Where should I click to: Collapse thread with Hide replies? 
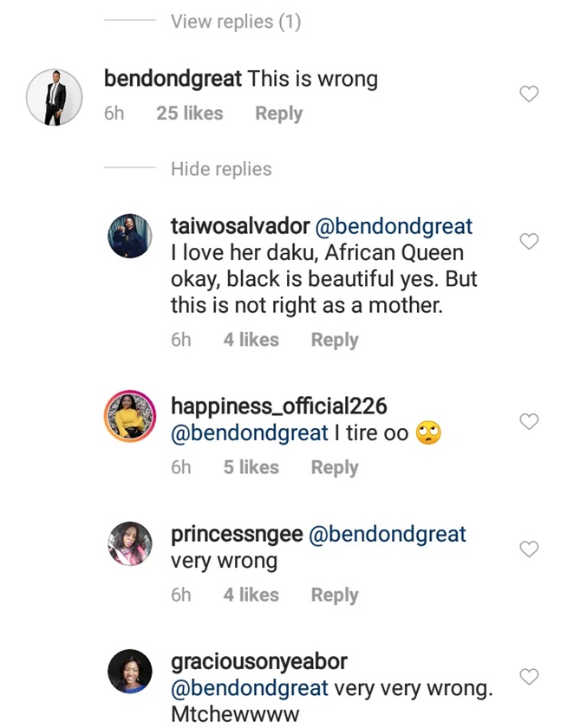coord(221,169)
